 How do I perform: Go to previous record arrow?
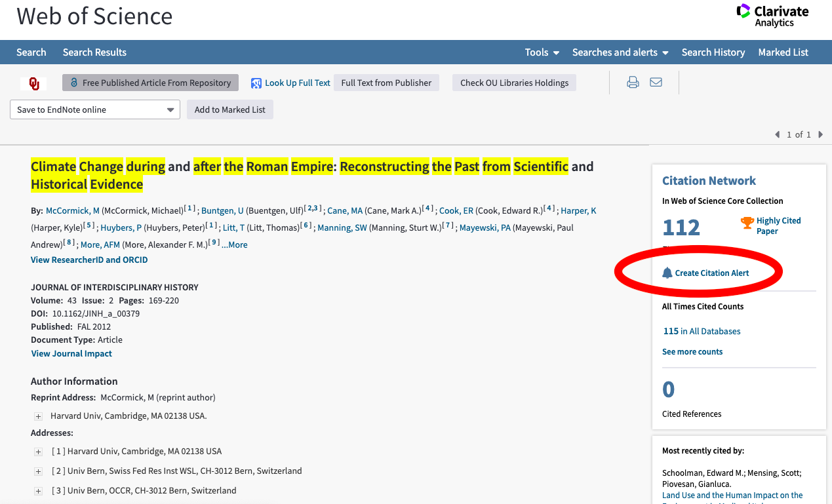778,134
